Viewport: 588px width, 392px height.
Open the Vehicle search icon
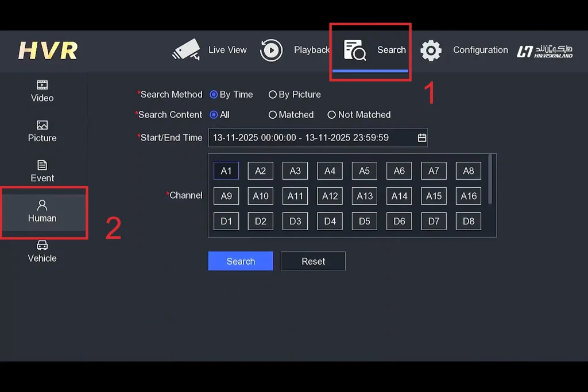[42, 244]
